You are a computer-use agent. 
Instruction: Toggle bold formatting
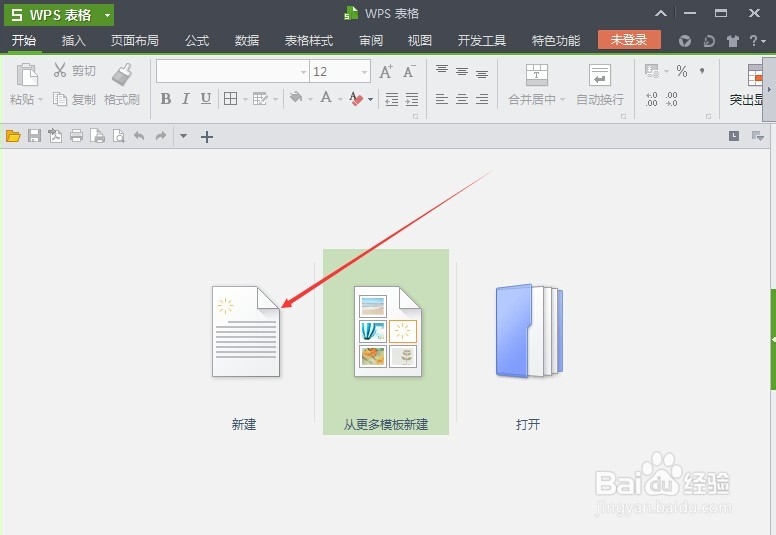(166, 98)
